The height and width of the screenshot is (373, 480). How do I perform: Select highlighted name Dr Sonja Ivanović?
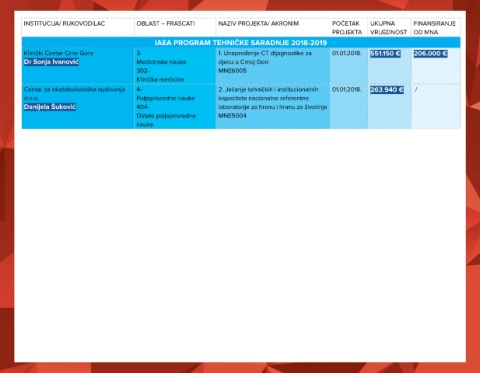pos(51,62)
